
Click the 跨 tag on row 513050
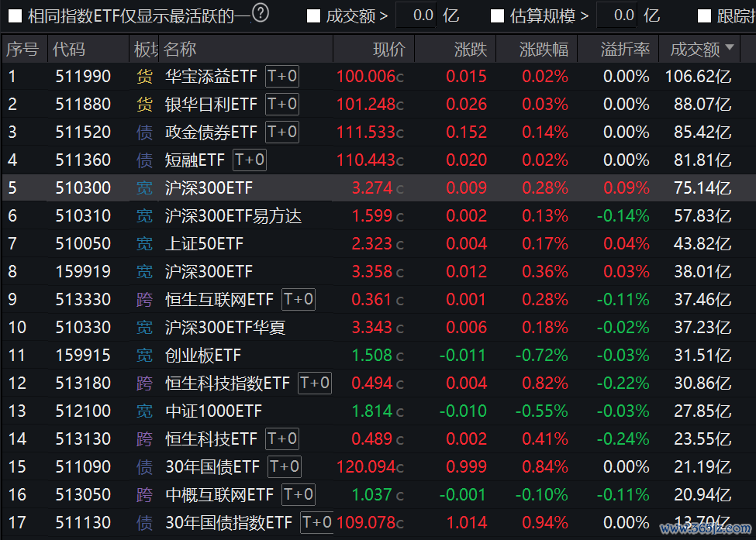(145, 495)
